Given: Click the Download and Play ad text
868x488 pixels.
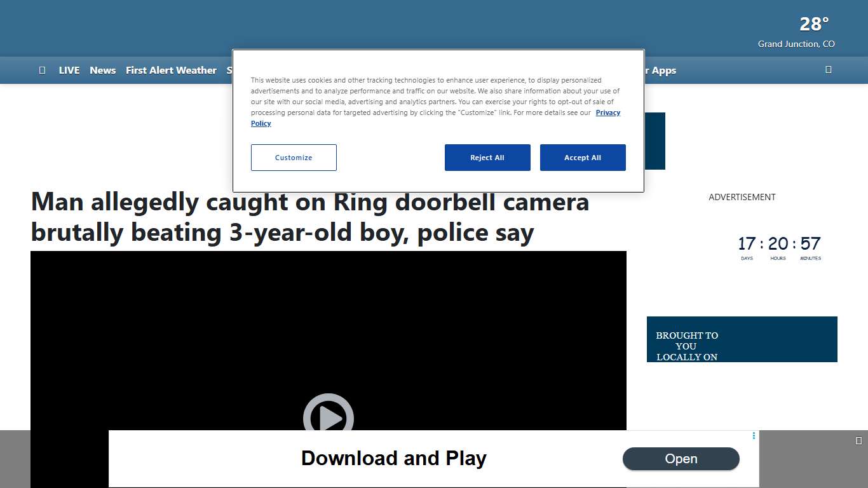Looking at the screenshot, I should (394, 458).
